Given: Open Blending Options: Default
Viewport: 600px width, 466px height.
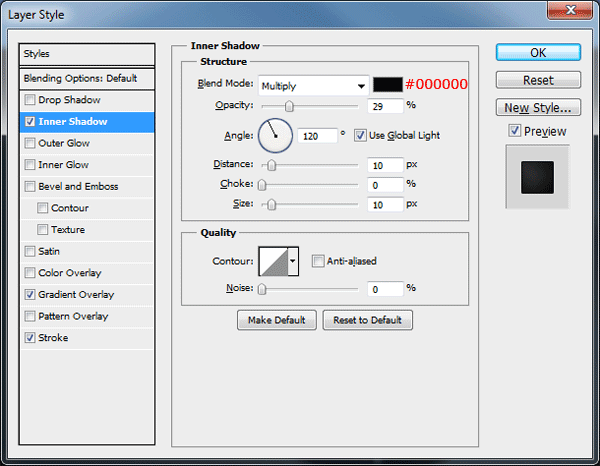Looking at the screenshot, I should click(87, 78).
